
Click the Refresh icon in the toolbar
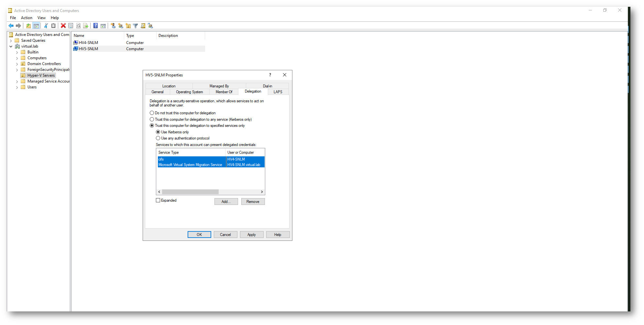click(78, 26)
